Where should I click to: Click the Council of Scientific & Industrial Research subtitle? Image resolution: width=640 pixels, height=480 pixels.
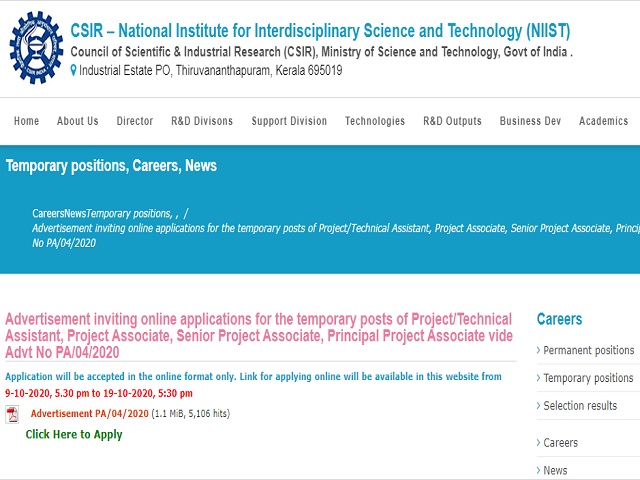click(x=321, y=52)
